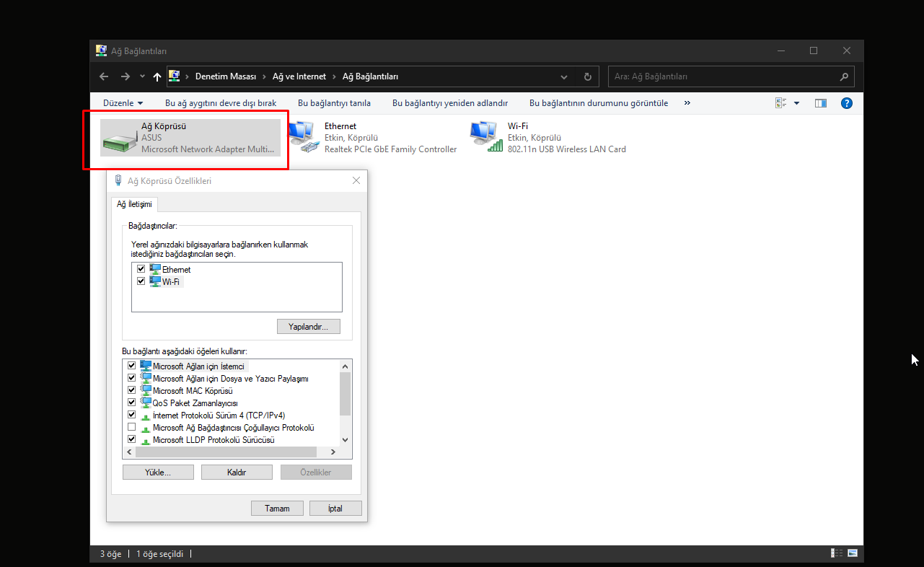
Task: Click the Ara: Ağ Bağlantıları search field
Action: [724, 76]
